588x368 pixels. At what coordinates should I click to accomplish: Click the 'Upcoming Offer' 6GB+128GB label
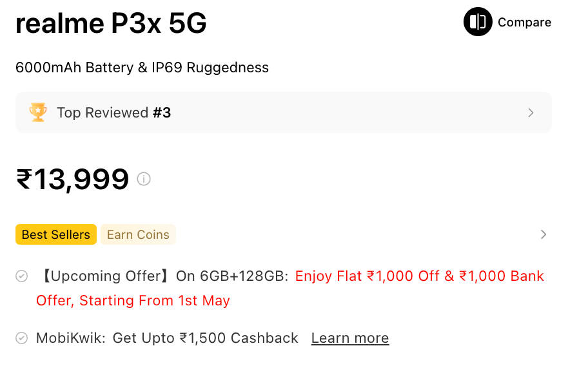163,276
